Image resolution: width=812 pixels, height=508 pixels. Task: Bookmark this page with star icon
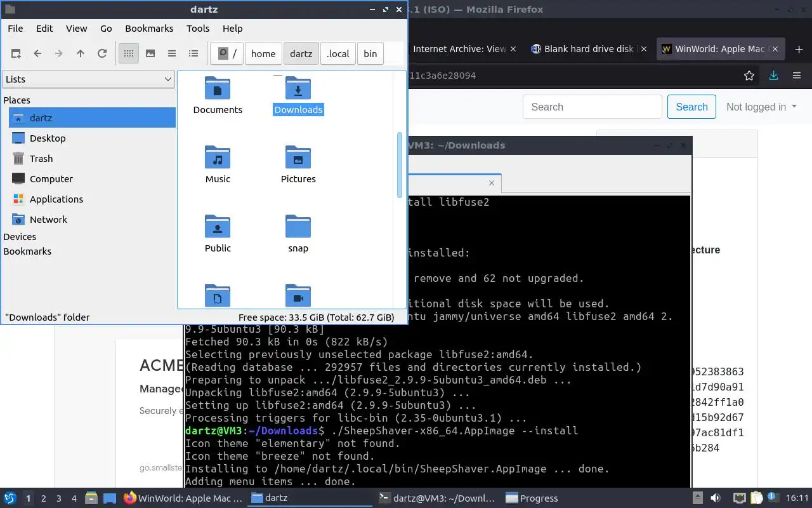coord(749,76)
